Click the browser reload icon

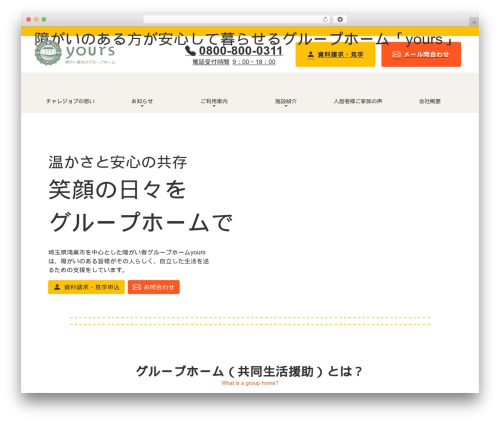coord(325,19)
